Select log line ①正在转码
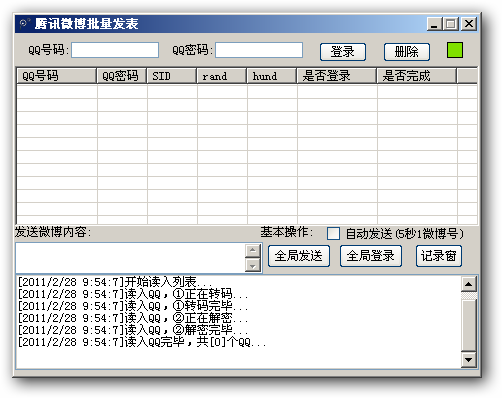The height and width of the screenshot is (398, 502). pyautogui.click(x=133, y=294)
